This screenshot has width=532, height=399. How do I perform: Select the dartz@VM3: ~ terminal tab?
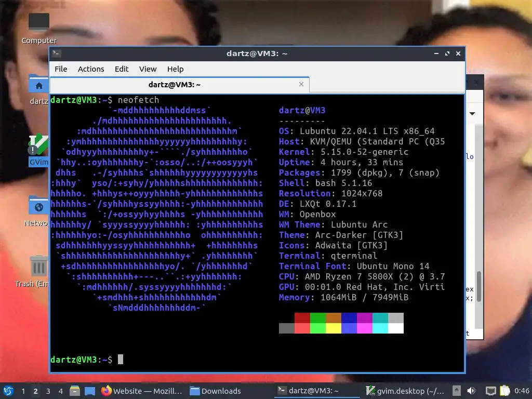[179, 85]
